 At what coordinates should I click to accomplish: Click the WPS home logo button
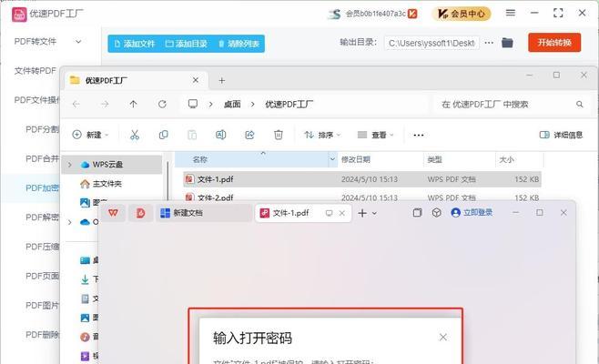click(x=113, y=213)
